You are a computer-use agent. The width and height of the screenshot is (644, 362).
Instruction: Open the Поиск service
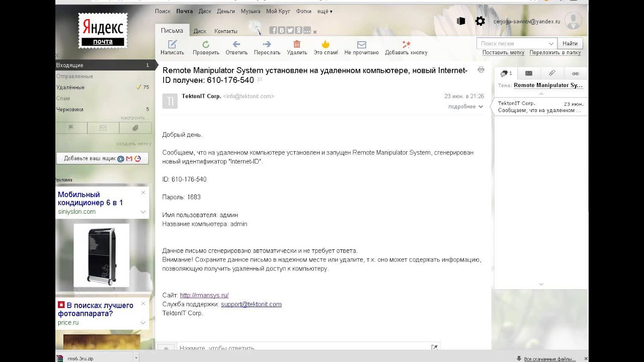(163, 11)
